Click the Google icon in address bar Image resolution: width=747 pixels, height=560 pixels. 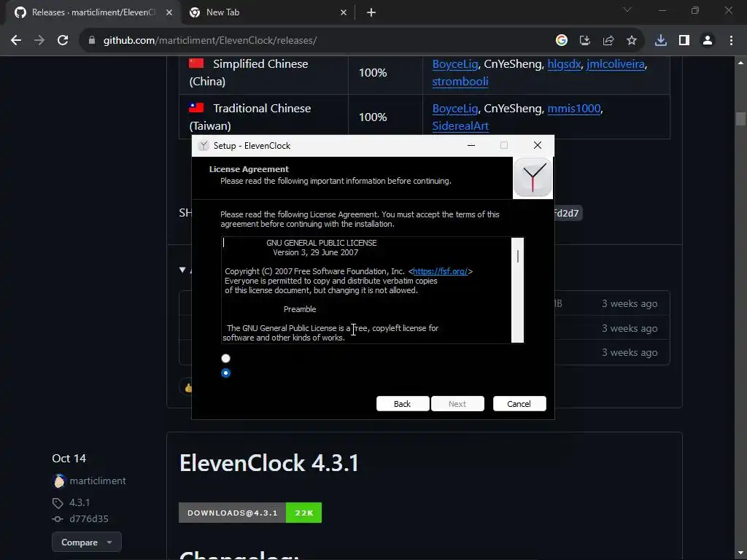click(x=561, y=41)
